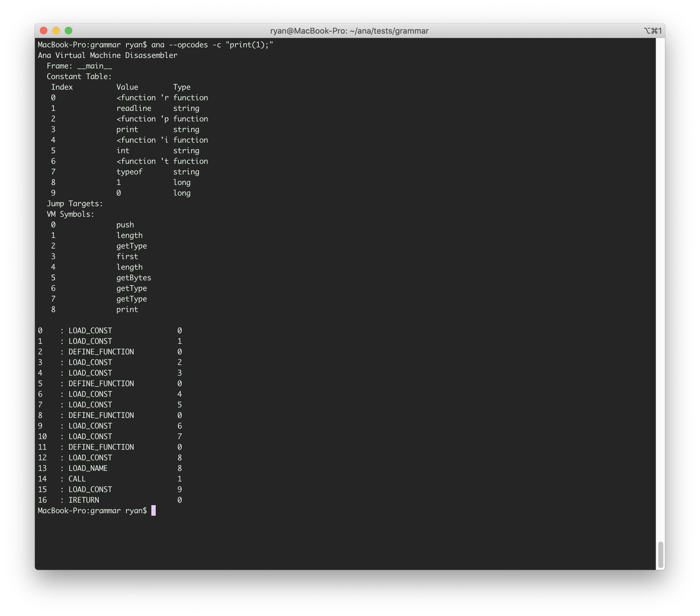This screenshot has height=616, width=700.
Task: Minimize the terminal using yellow button
Action: pos(56,31)
